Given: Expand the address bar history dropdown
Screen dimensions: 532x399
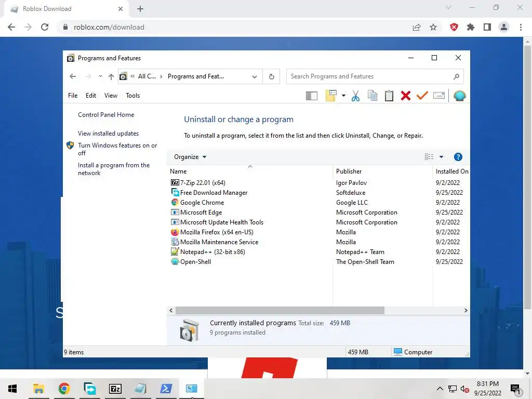Looking at the screenshot, I should tap(254, 77).
